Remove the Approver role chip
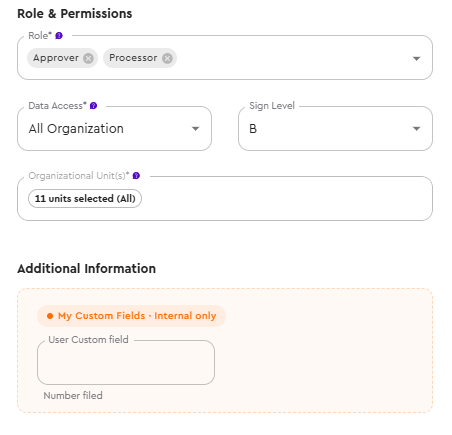The height and width of the screenshot is (435, 452). click(x=88, y=58)
